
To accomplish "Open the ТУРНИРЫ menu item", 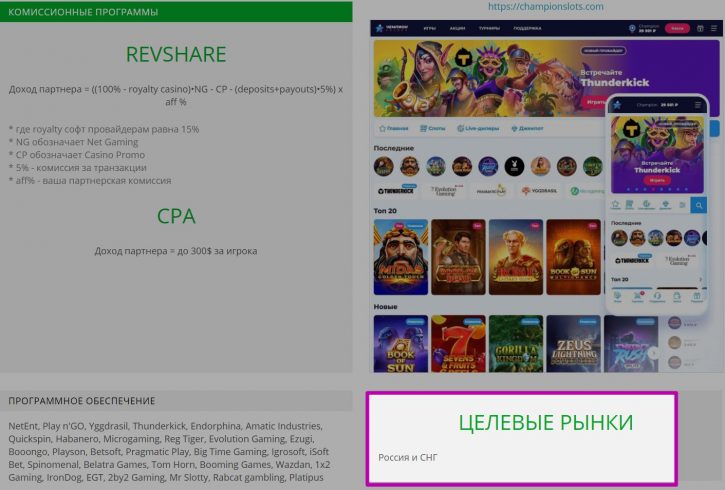I will tap(489, 28).
